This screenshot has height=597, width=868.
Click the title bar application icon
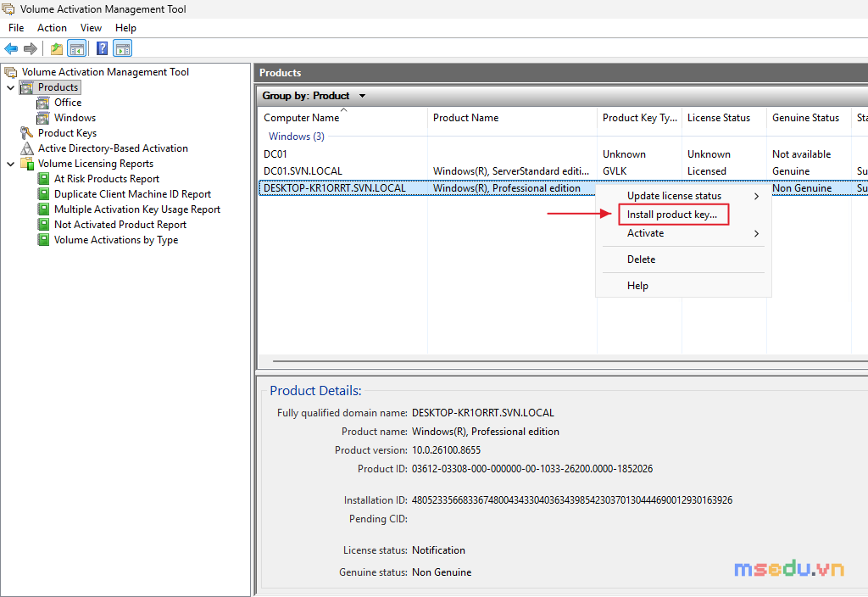tap(8, 8)
